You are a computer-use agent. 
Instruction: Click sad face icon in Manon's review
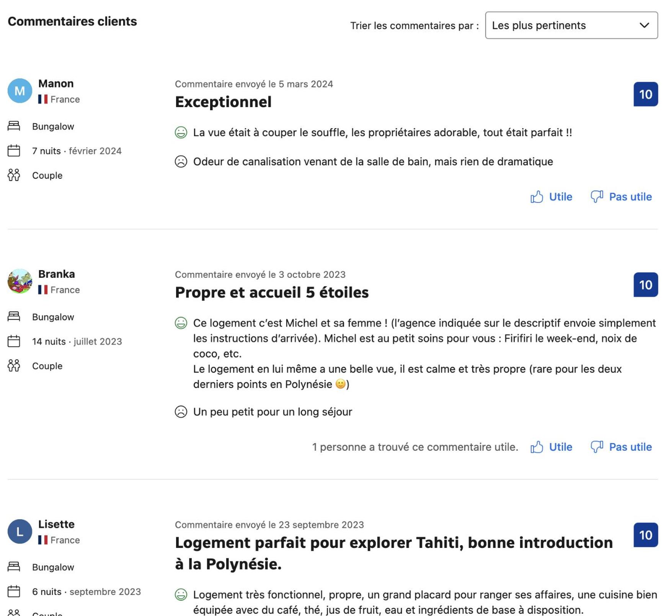181,161
